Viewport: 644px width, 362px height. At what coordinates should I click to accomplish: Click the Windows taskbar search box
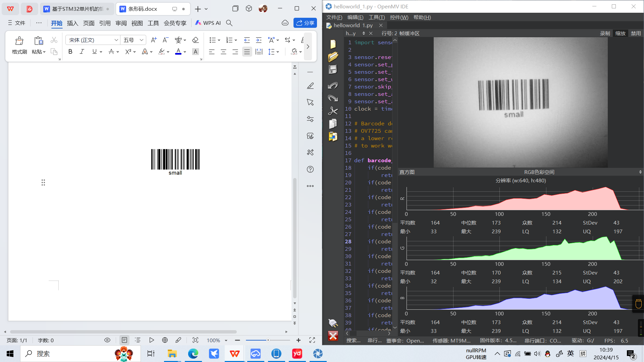coord(80,354)
